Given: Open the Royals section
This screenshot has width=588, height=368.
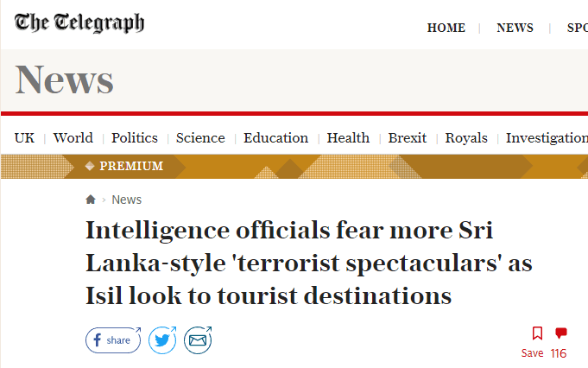Looking at the screenshot, I should (x=466, y=138).
